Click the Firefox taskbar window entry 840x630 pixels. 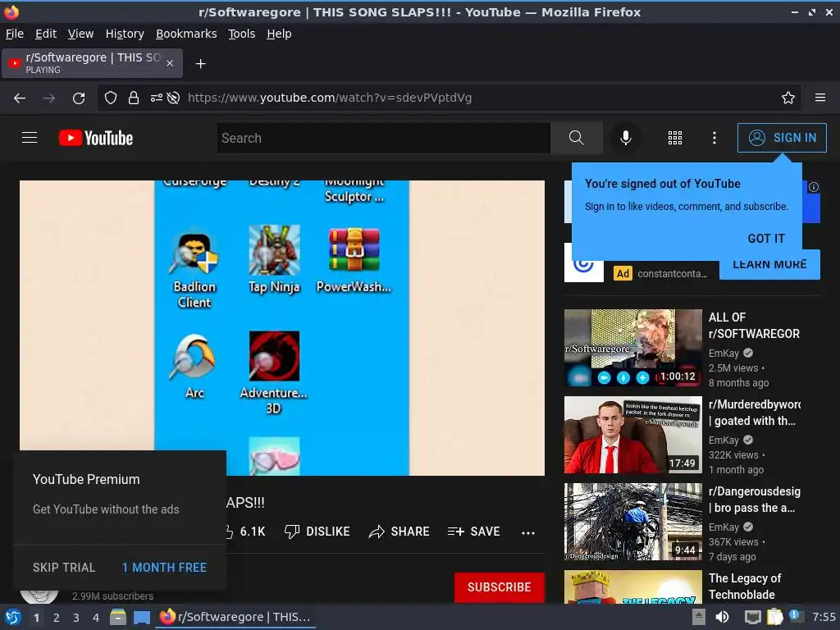(235, 617)
